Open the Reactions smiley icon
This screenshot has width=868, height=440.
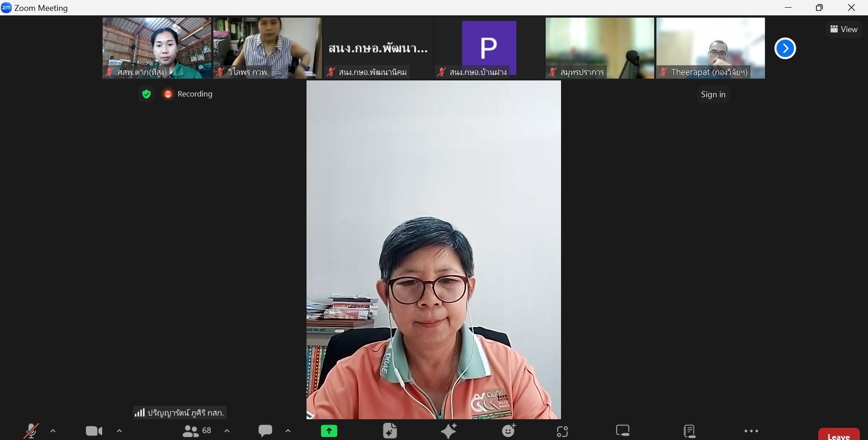509,431
